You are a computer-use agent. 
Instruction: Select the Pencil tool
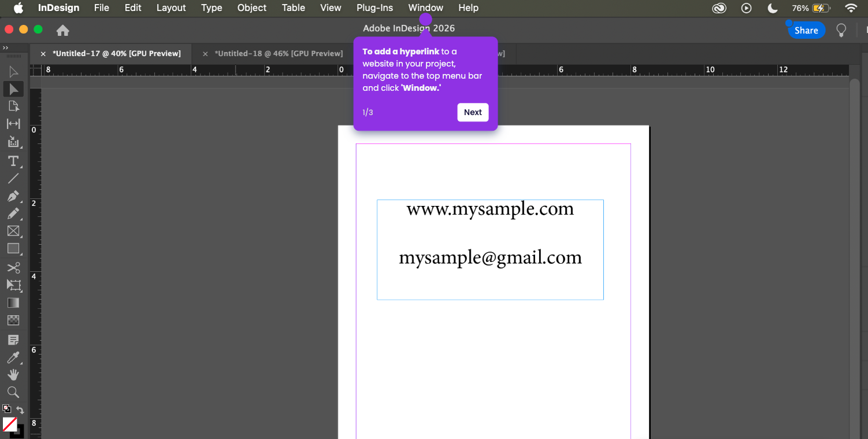pyautogui.click(x=13, y=213)
